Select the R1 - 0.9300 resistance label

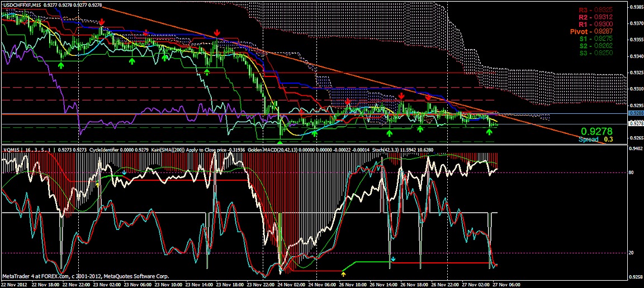596,24
